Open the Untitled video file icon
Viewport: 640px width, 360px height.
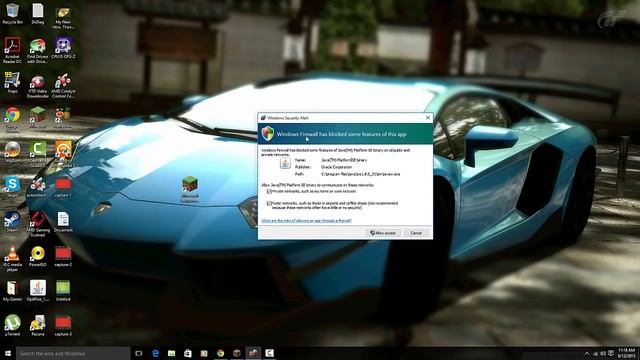[x=63, y=291]
